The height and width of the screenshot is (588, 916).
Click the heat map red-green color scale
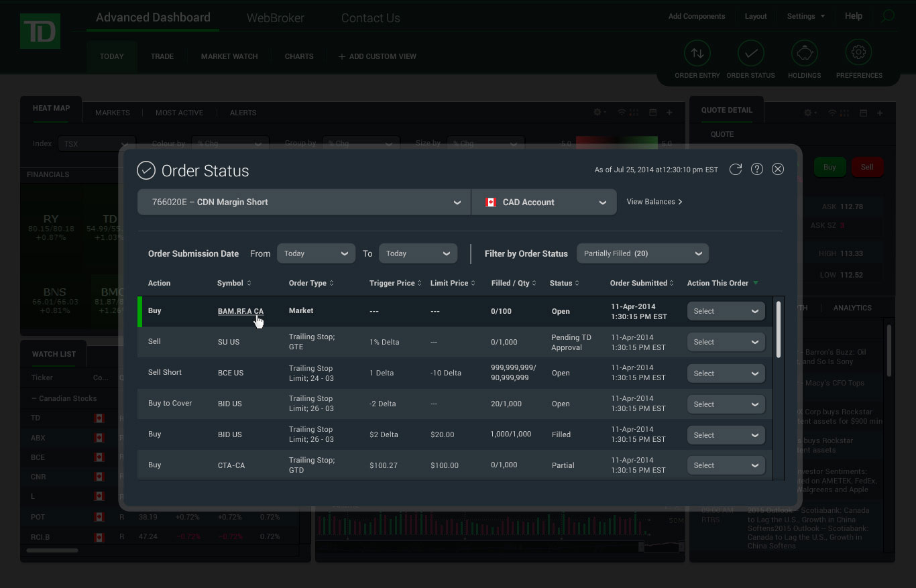tap(617, 143)
